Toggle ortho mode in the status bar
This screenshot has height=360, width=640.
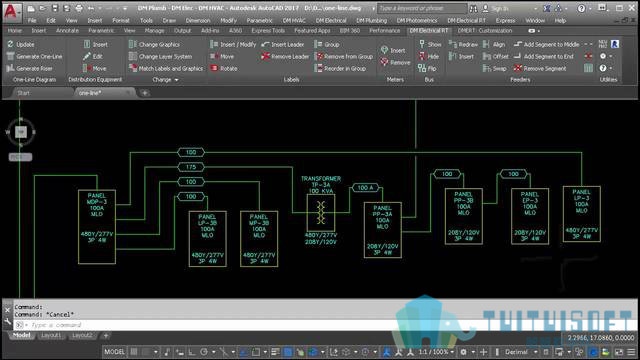[191, 351]
